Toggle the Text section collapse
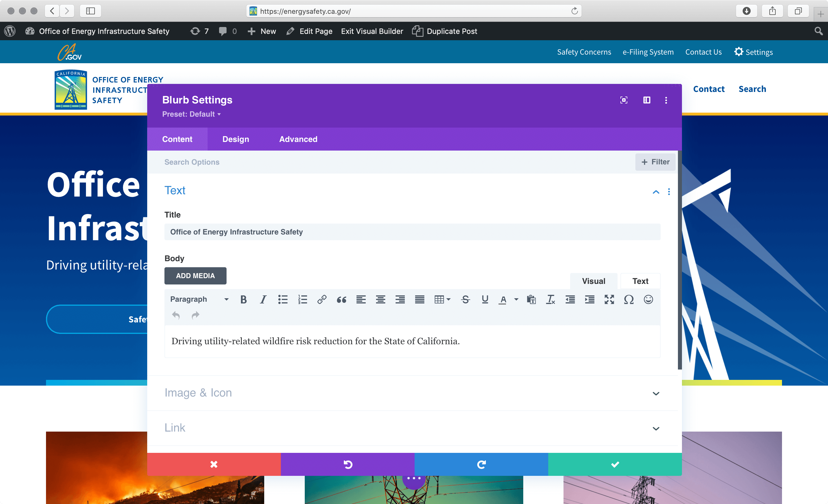The height and width of the screenshot is (504, 828). 656,191
